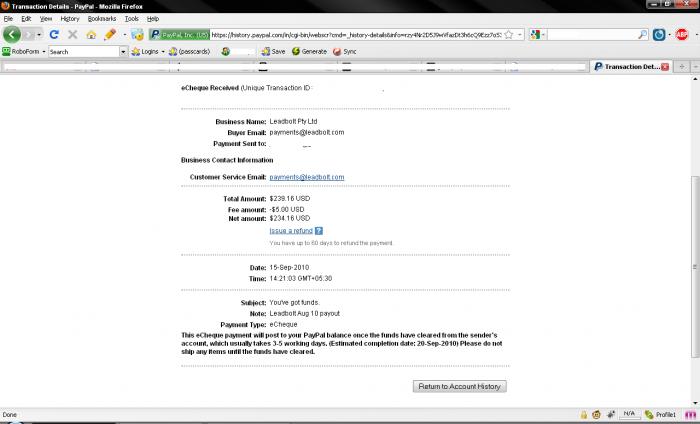The height and width of the screenshot is (424, 700).
Task: Open the Edit menu
Action: [x=26, y=19]
